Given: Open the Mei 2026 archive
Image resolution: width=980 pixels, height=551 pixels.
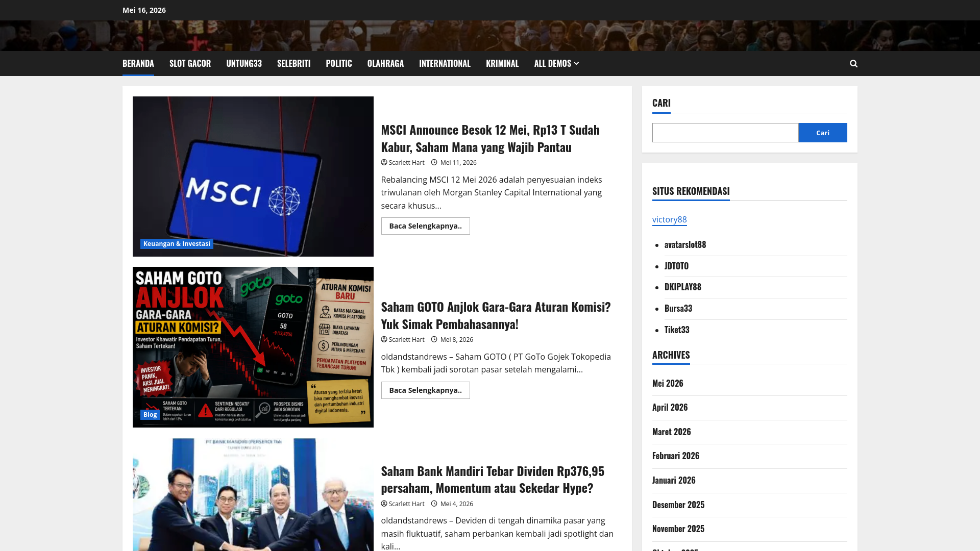Looking at the screenshot, I should tap(668, 383).
